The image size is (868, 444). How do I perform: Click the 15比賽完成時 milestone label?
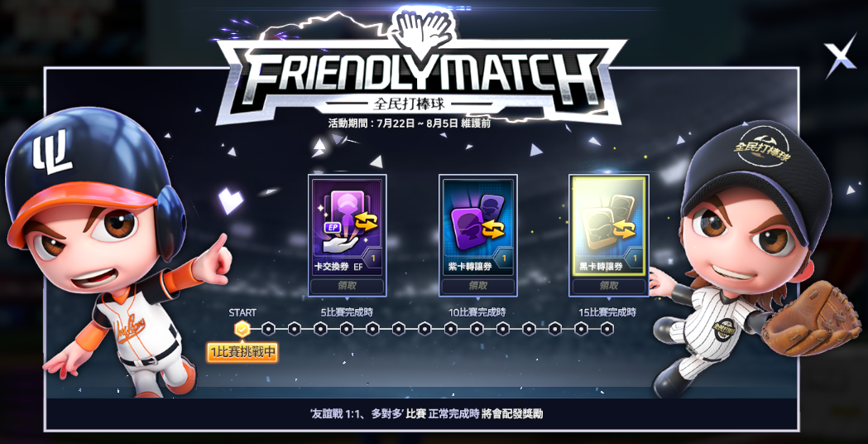tap(607, 312)
